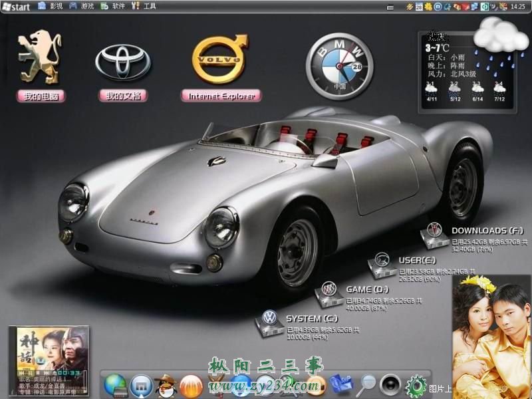Click the Peugeot lion 我的电脑 icon
This screenshot has height=399, width=532.
click(x=40, y=57)
